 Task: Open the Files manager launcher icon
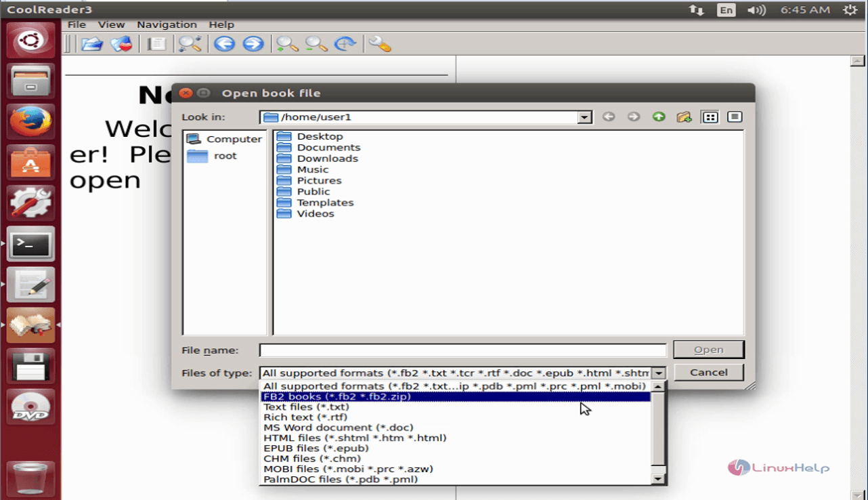pos(30,82)
